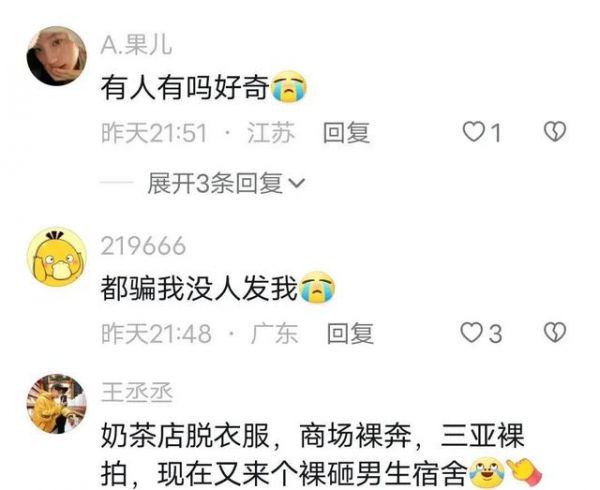Dislike 219666's comment with the broken heart
Image resolution: width=600 pixels, height=490 pixels.
pos(555,332)
